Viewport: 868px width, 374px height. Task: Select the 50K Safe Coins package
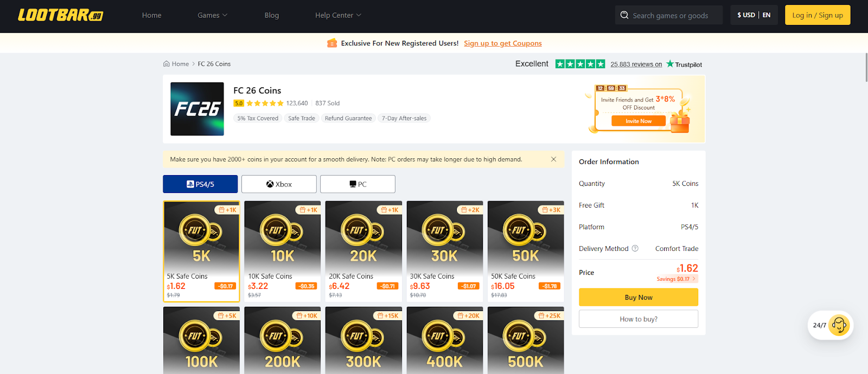pyautogui.click(x=525, y=251)
